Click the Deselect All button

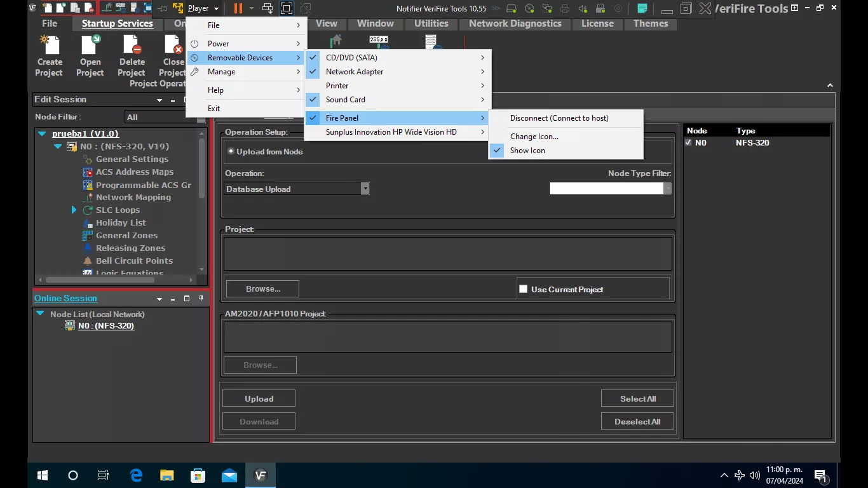pos(637,421)
